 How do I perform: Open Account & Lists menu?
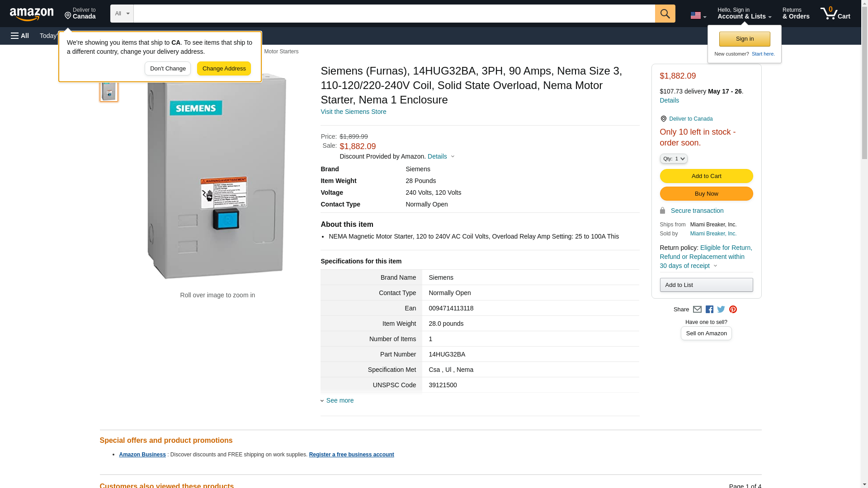tap(744, 14)
